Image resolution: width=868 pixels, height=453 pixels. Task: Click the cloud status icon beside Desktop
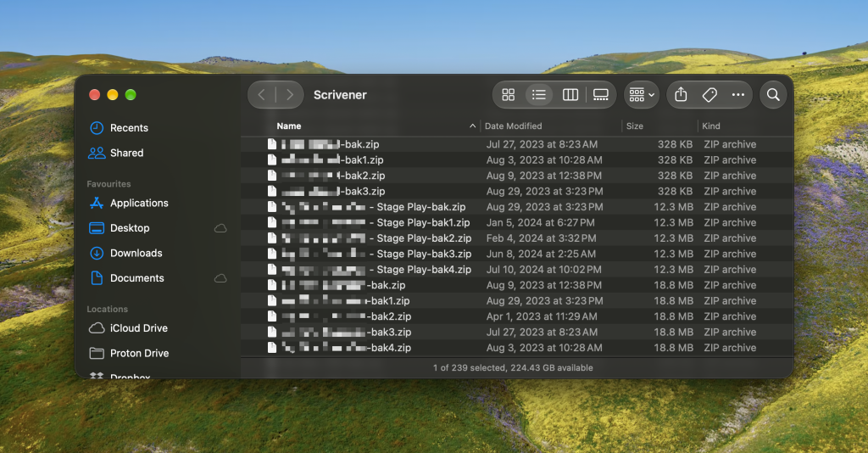(x=220, y=228)
